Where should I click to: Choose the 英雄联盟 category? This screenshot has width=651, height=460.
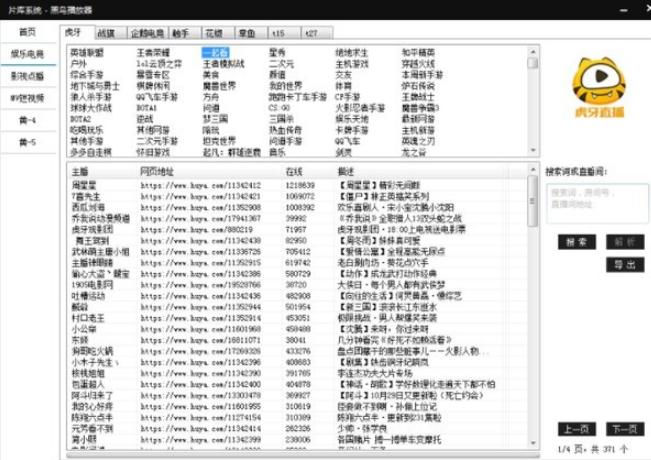click(x=87, y=51)
